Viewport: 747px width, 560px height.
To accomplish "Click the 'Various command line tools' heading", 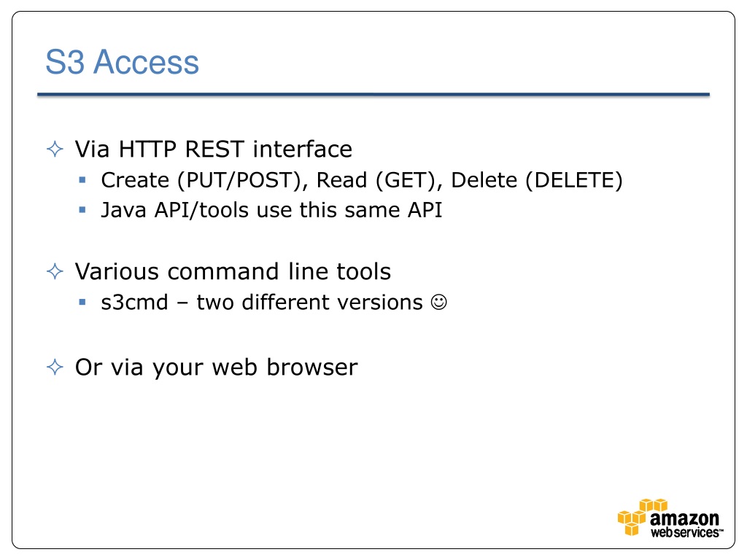I will click(233, 271).
